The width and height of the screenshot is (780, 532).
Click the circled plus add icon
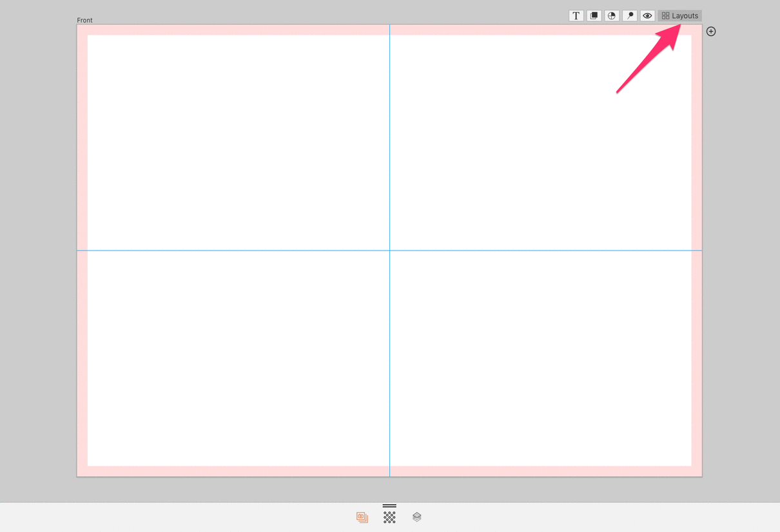point(711,32)
